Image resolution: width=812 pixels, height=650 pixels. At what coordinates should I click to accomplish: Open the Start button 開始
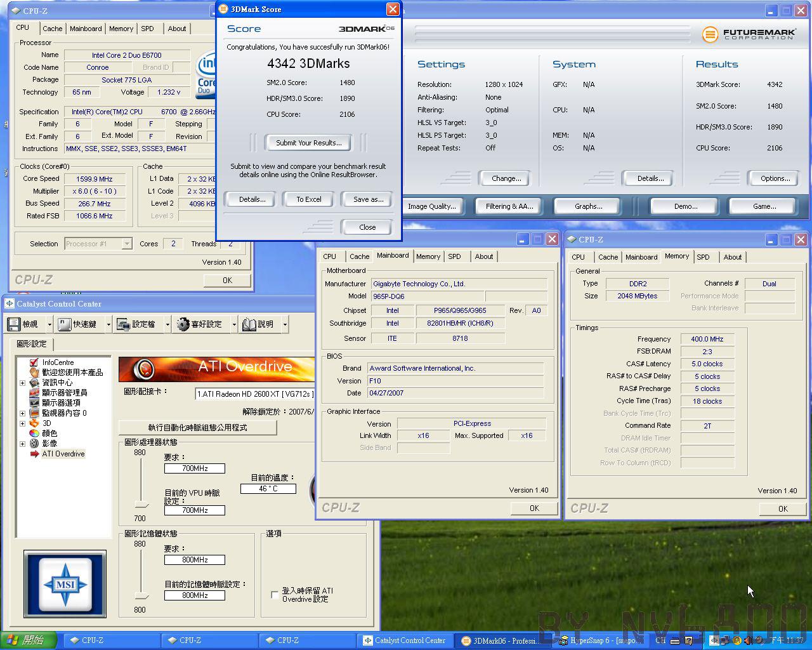pyautogui.click(x=29, y=640)
